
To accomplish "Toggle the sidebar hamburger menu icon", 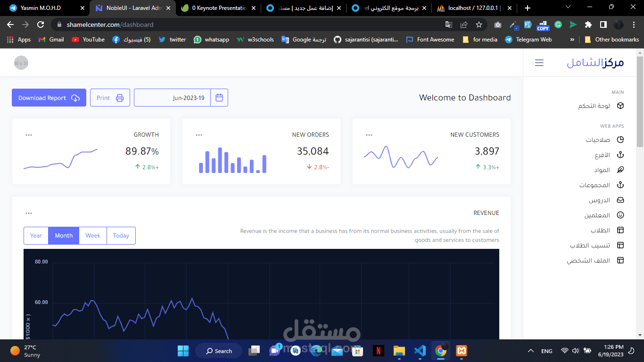I will (539, 63).
